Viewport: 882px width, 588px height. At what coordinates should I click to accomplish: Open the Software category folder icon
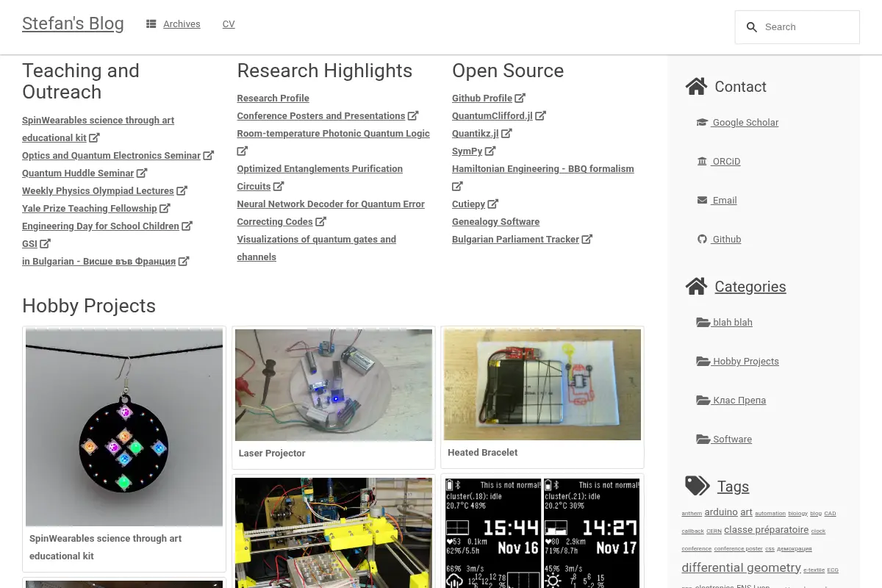point(703,440)
